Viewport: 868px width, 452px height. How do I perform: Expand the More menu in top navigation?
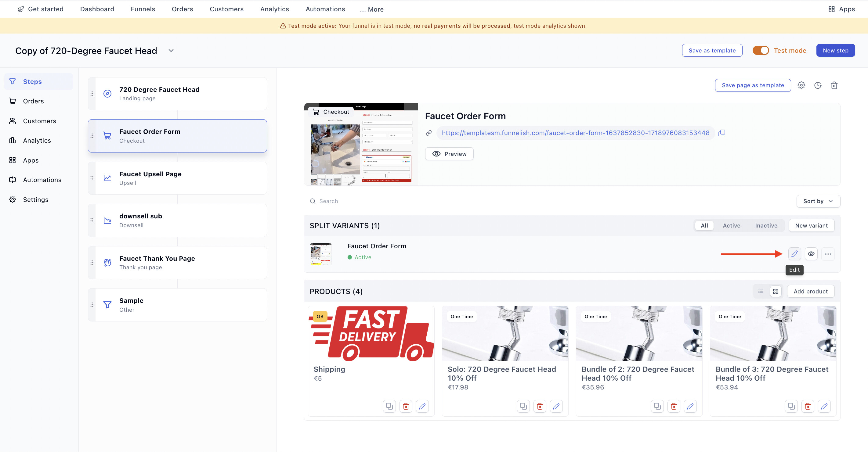(372, 9)
